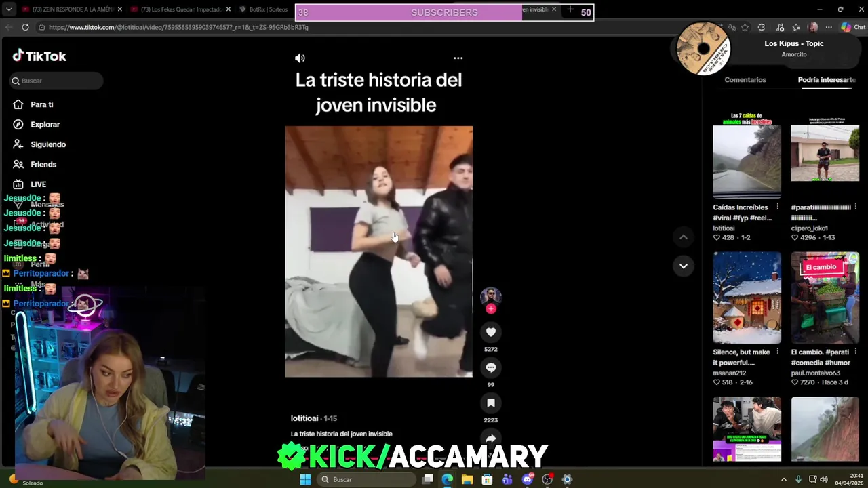Open browser settings and more menu
Viewport: 868px width, 488px height.
(829, 27)
